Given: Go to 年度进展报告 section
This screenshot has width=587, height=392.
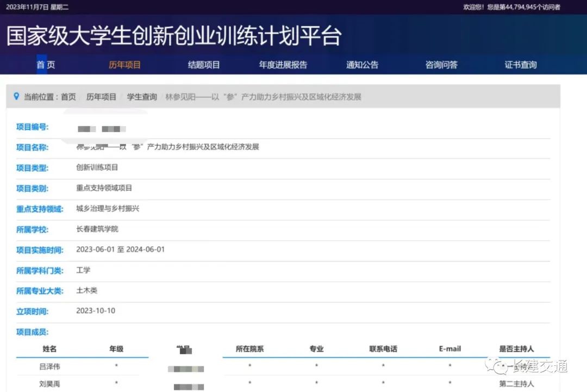Looking at the screenshot, I should [x=283, y=65].
